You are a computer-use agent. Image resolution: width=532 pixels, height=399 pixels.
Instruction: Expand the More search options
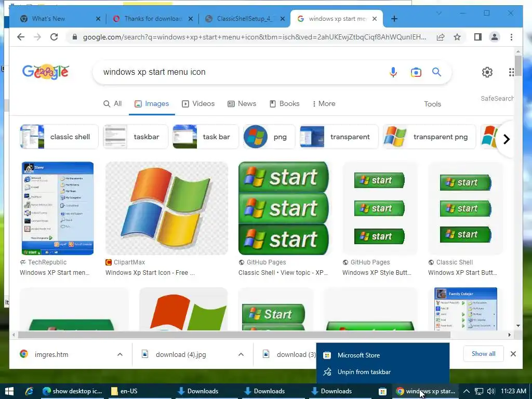323,104
